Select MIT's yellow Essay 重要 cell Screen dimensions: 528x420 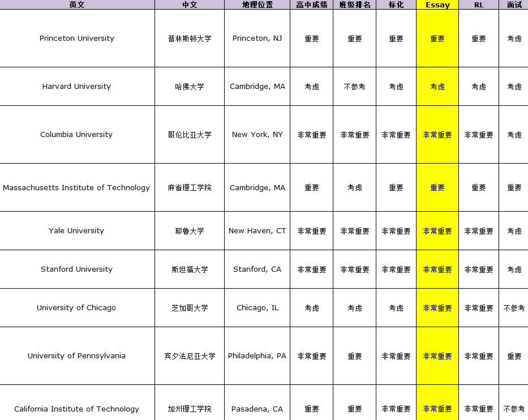[x=437, y=187]
